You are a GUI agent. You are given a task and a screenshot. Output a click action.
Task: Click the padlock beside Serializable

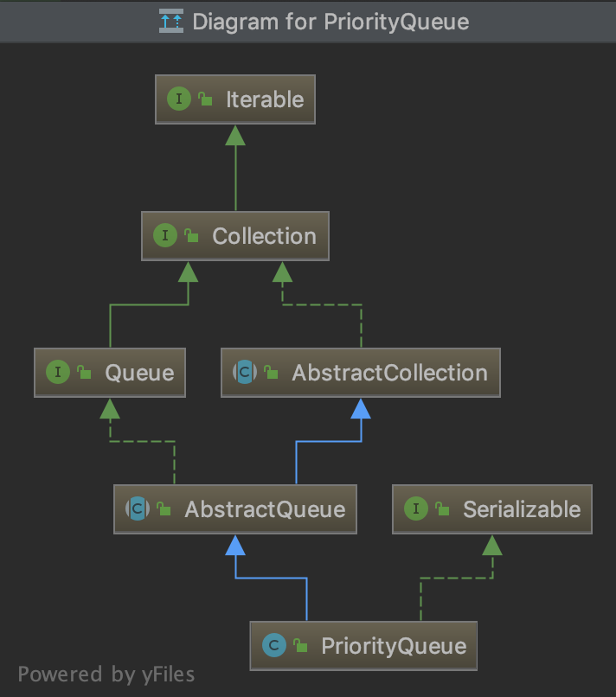point(441,509)
